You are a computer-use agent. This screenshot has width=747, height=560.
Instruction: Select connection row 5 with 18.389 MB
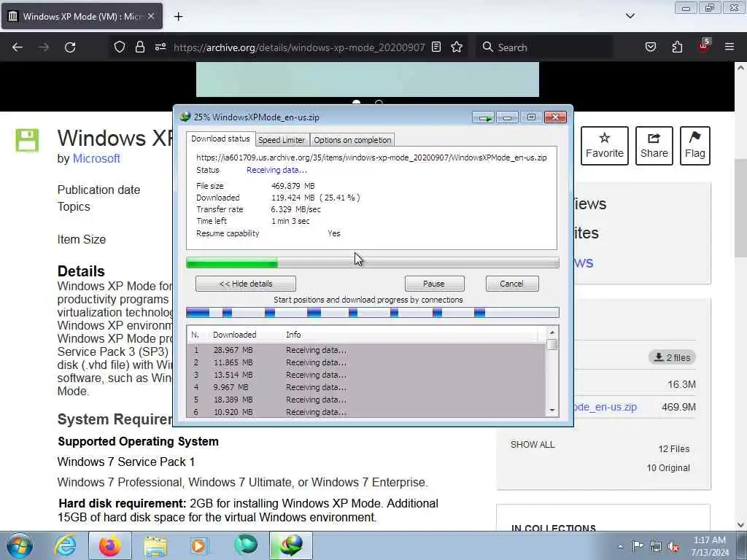(x=366, y=400)
